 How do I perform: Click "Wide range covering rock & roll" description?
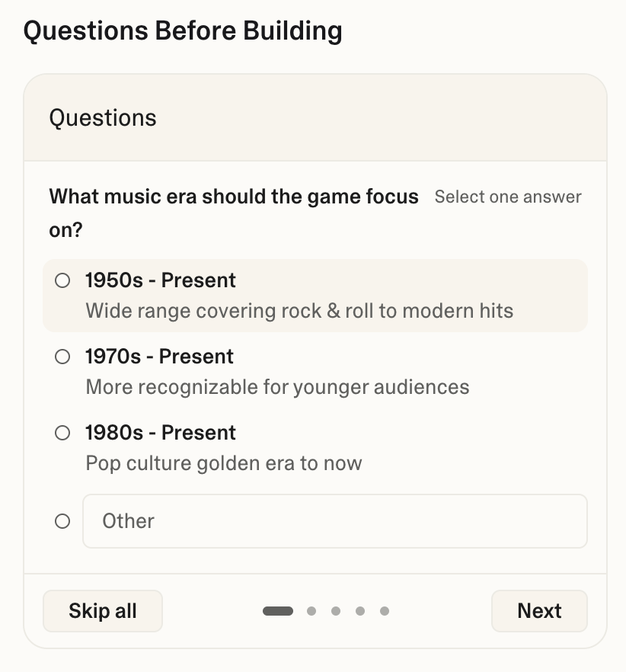299,311
